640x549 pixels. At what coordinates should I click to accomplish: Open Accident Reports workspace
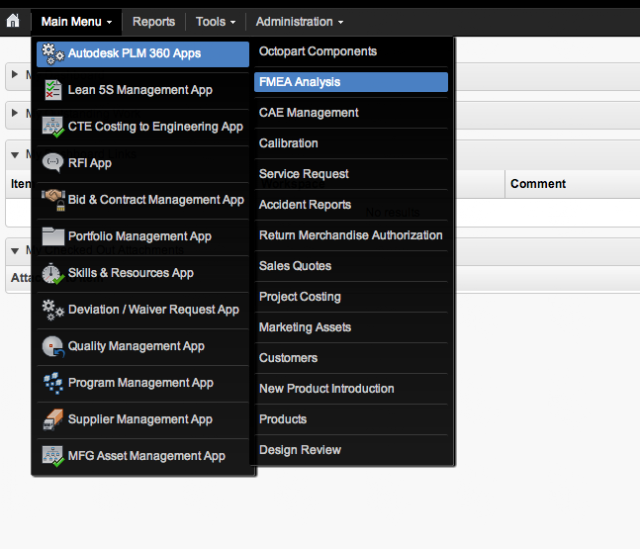click(351, 204)
